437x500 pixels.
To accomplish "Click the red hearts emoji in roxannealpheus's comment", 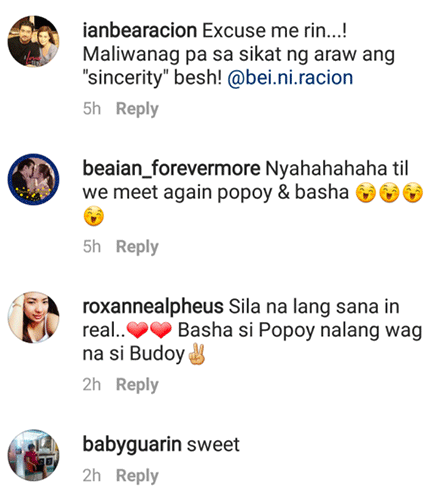I will point(149,330).
